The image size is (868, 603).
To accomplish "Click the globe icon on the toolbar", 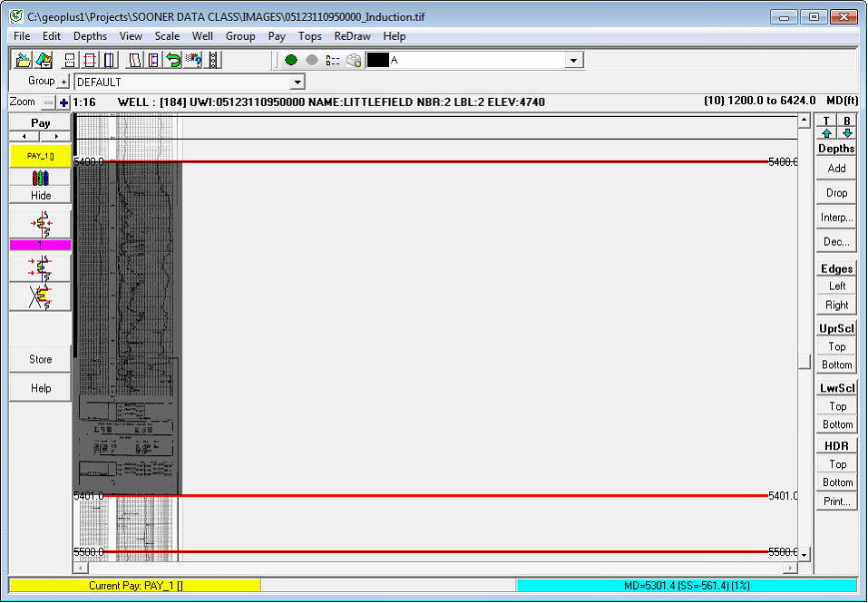I will coord(353,59).
